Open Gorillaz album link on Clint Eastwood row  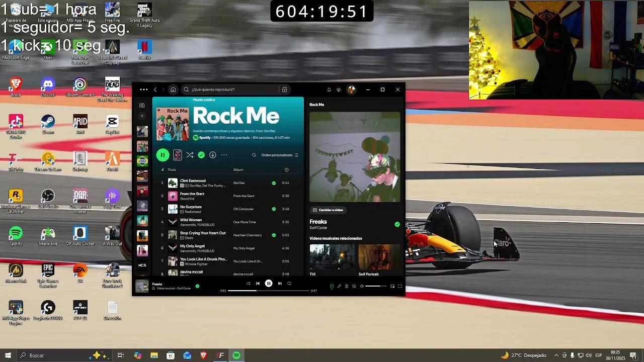(239, 183)
